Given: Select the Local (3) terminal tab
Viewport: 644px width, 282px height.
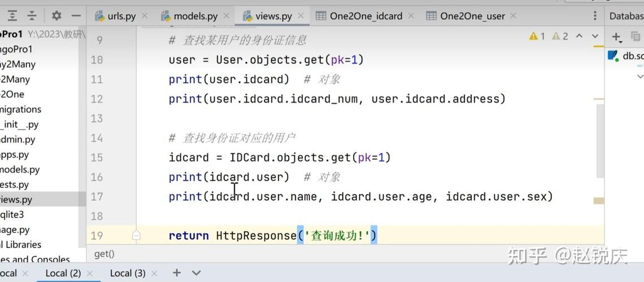Looking at the screenshot, I should (x=127, y=273).
